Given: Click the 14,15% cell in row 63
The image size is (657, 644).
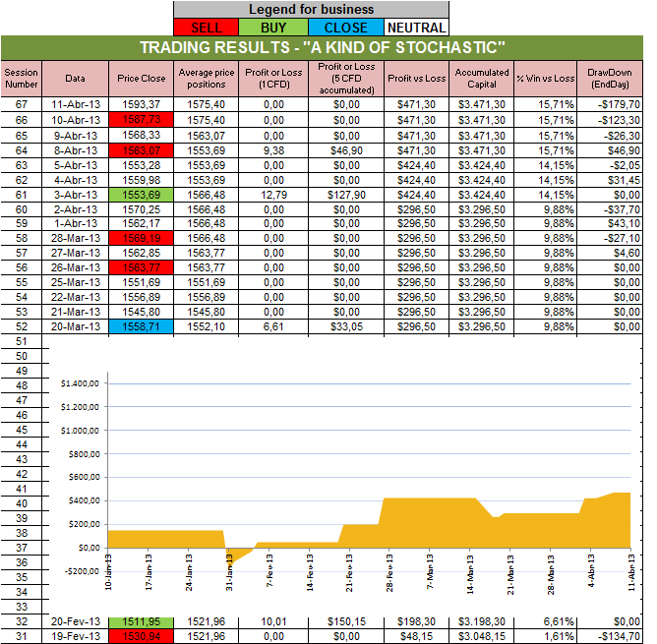Looking at the screenshot, I should (546, 165).
